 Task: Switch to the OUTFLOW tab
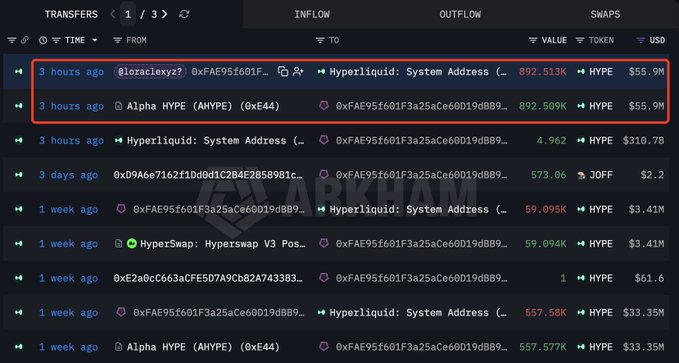pyautogui.click(x=460, y=14)
